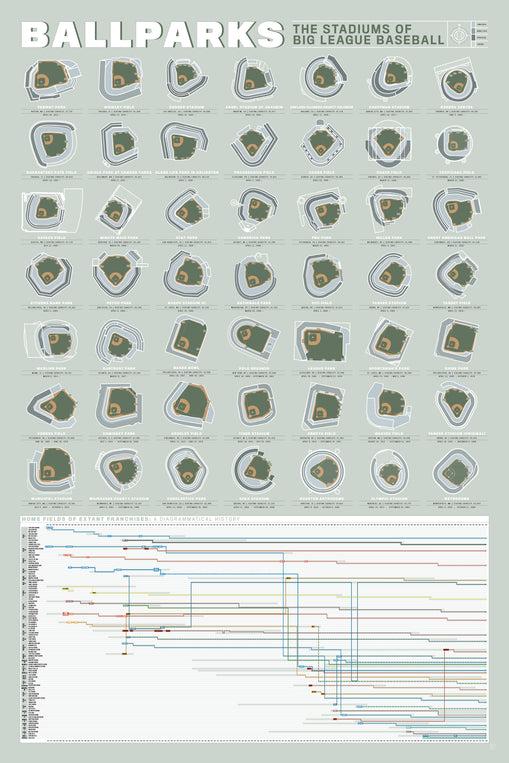Select the Tiger Stadium diagram
Image resolution: width=509 pixels, height=763 pixels.
(x=255, y=405)
